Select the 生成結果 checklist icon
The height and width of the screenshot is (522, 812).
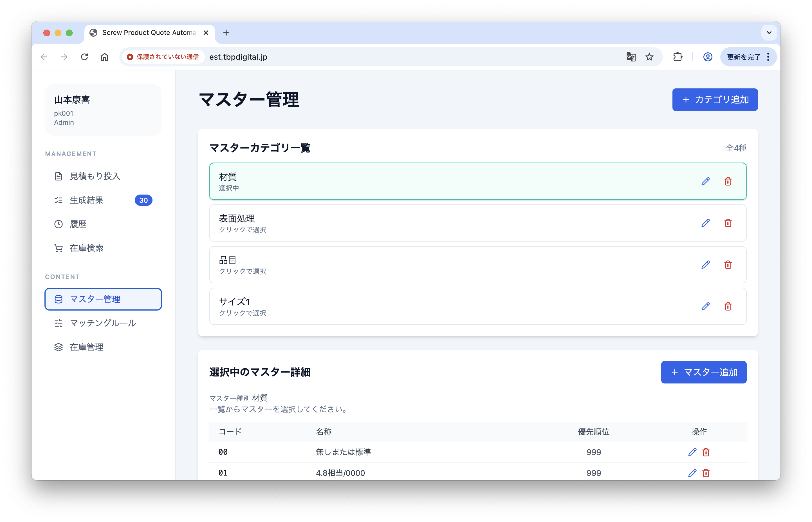pos(59,200)
